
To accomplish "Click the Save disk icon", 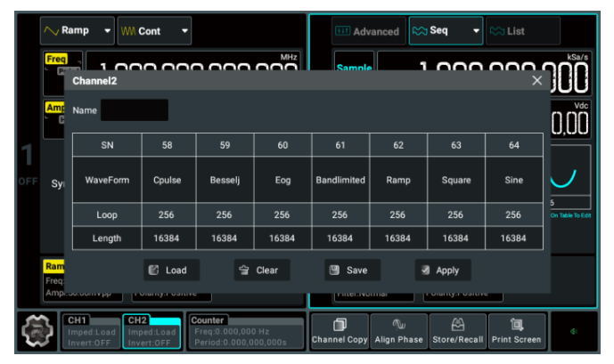I will pos(334,271).
